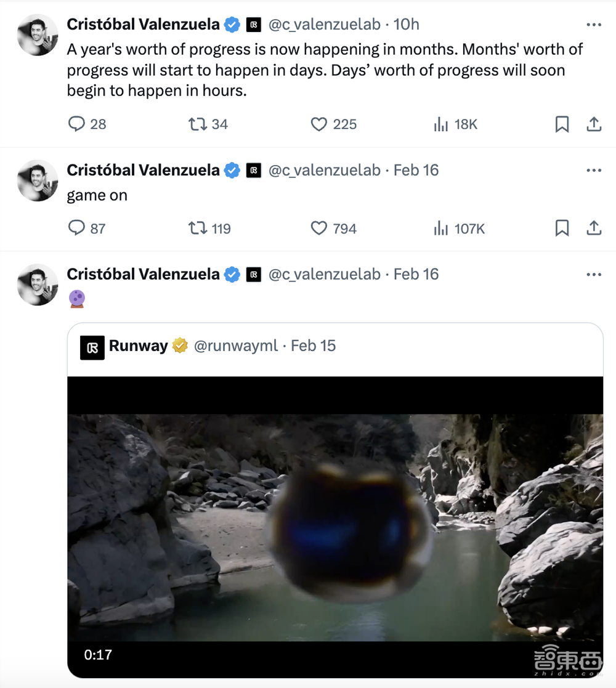Screen dimensions: 616x688
Task: Open more options on the 10h tweet
Action: tap(594, 25)
